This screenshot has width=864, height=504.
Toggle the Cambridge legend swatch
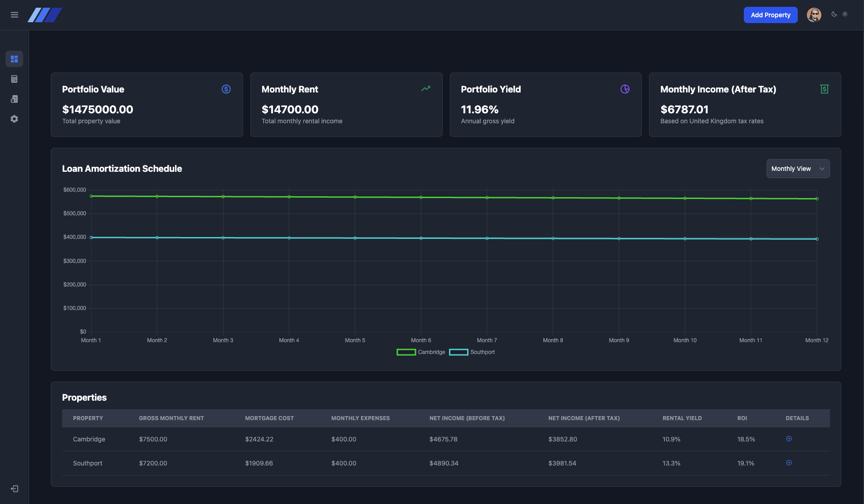coord(406,352)
